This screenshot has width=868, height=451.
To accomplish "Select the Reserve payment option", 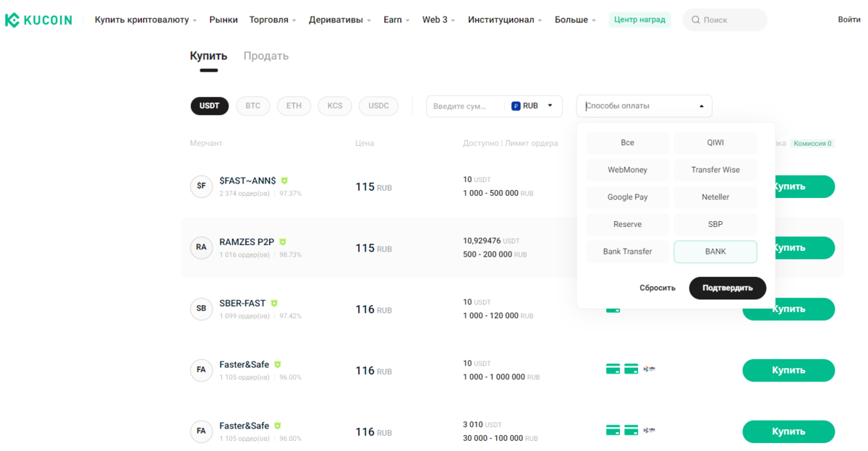I will point(627,224).
